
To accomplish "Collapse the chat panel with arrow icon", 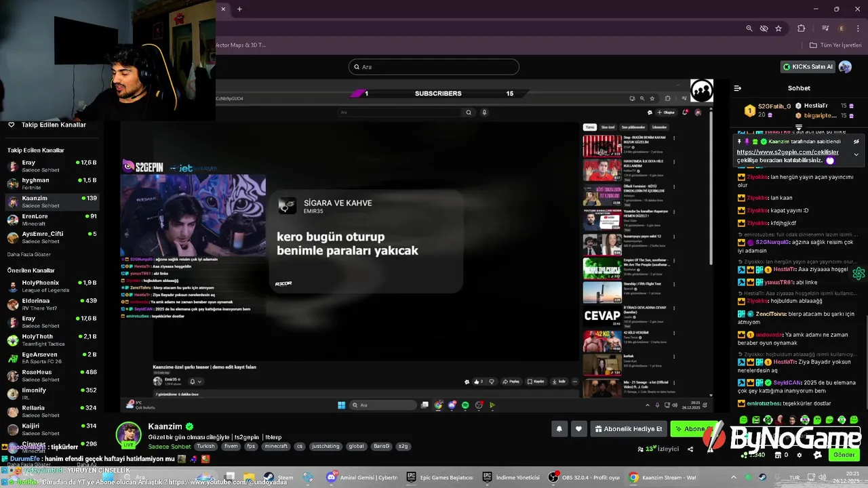I will tap(738, 88).
